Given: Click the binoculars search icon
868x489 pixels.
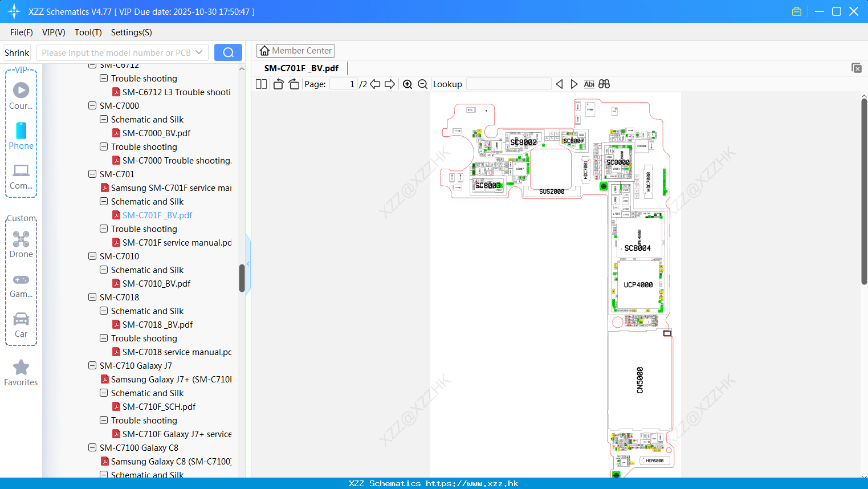Looking at the screenshot, I should pos(604,84).
